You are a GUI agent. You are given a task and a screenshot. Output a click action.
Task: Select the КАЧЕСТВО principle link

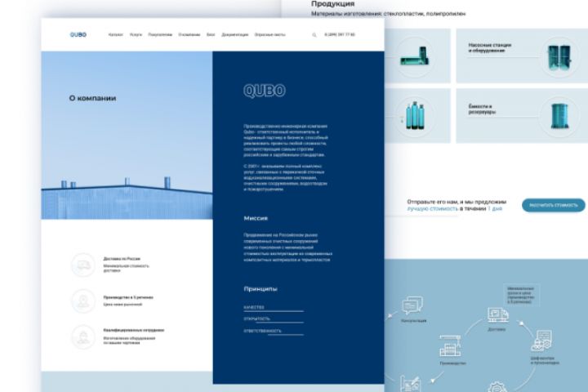coord(254,307)
